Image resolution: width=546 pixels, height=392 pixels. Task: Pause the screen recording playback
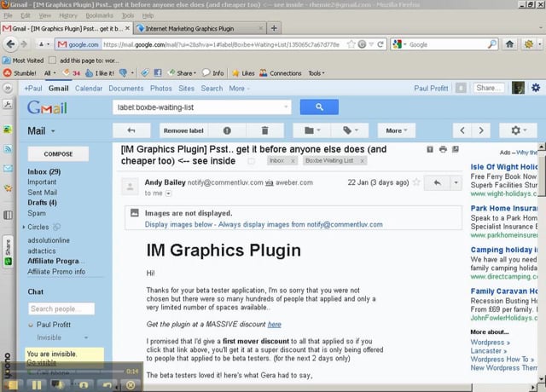[38, 384]
